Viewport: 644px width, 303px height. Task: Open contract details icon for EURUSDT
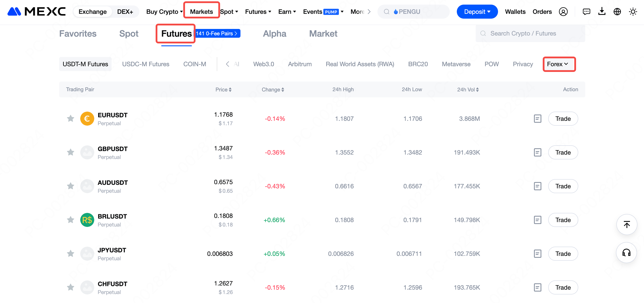point(537,118)
